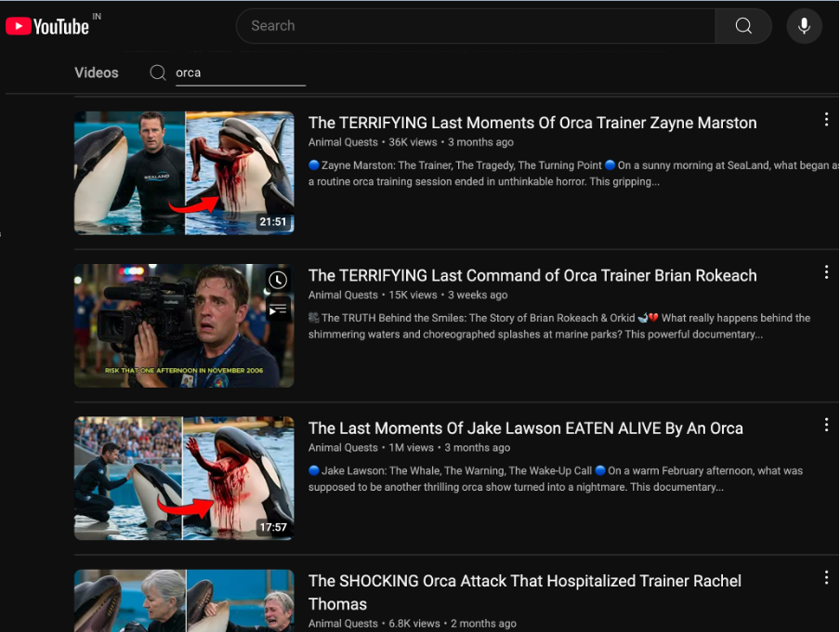Focus the channel search field containing orca
The height and width of the screenshot is (632, 840).
coord(241,72)
